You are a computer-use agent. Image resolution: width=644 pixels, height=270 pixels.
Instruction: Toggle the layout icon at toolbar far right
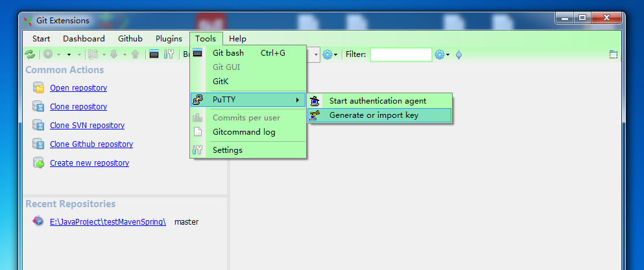coord(614,54)
